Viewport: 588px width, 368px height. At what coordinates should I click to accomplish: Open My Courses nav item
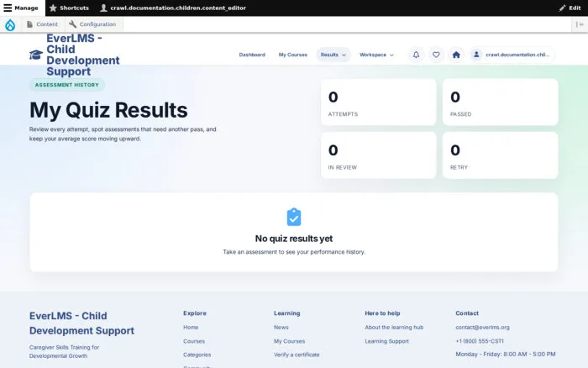[293, 55]
